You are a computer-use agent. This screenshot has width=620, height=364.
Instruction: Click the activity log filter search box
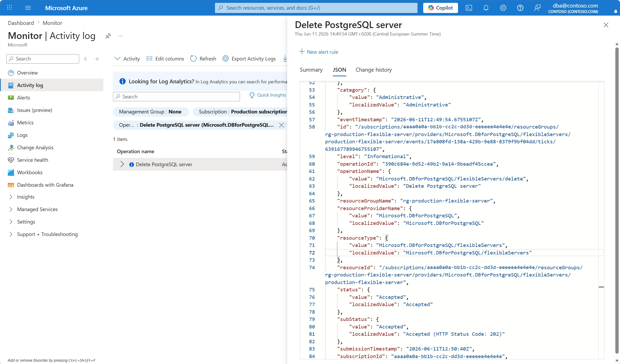[176, 97]
